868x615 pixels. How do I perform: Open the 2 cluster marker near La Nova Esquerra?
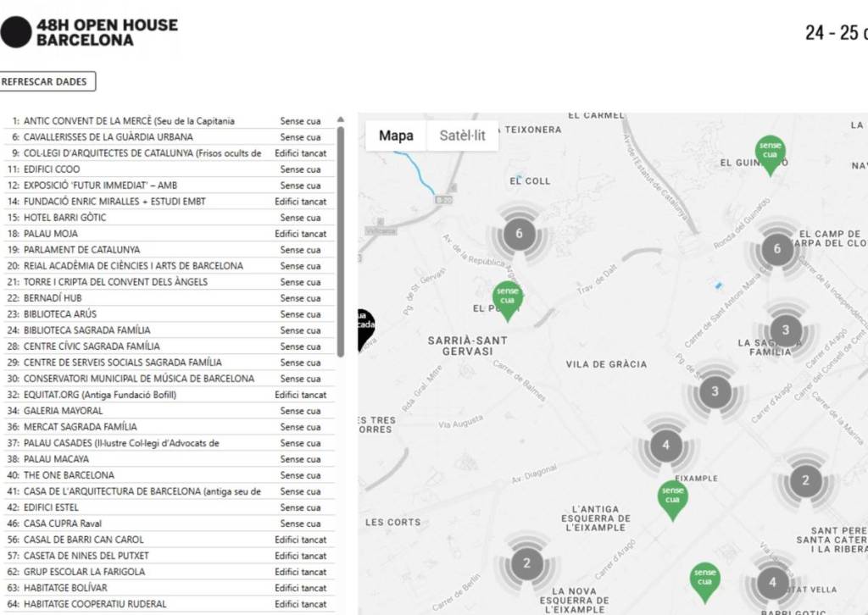[526, 563]
